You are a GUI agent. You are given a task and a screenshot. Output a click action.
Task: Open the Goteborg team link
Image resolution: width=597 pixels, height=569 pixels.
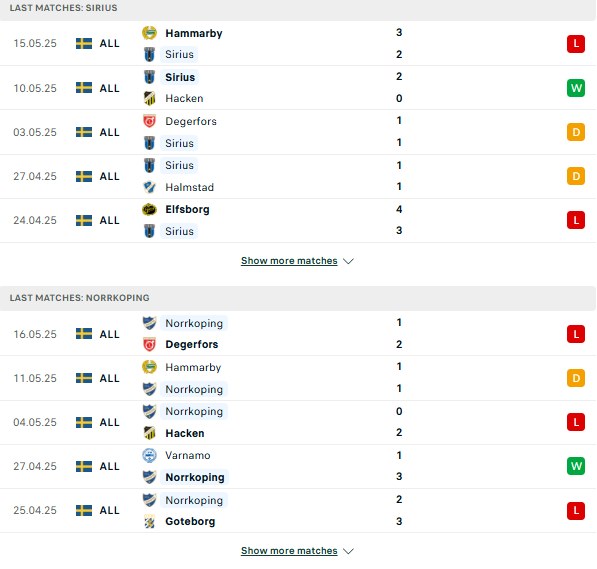[x=190, y=521]
